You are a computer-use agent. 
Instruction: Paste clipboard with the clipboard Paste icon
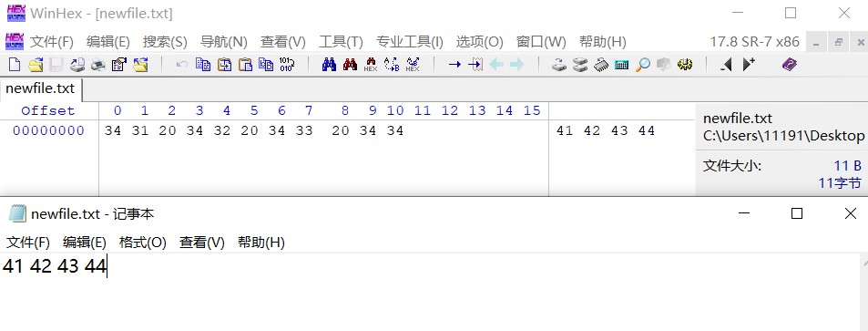[245, 65]
